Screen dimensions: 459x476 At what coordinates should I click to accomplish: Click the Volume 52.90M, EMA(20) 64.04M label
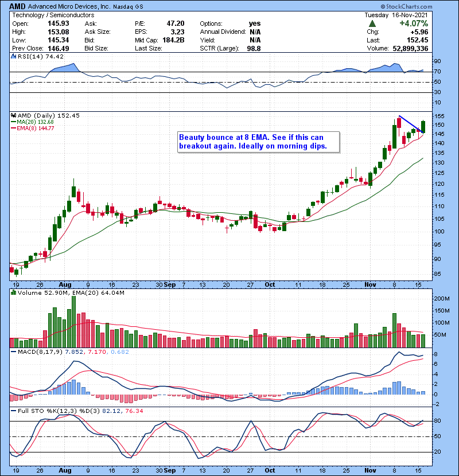click(71, 292)
